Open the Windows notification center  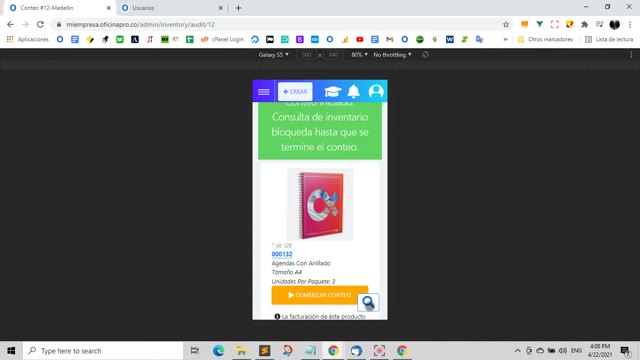625,351
